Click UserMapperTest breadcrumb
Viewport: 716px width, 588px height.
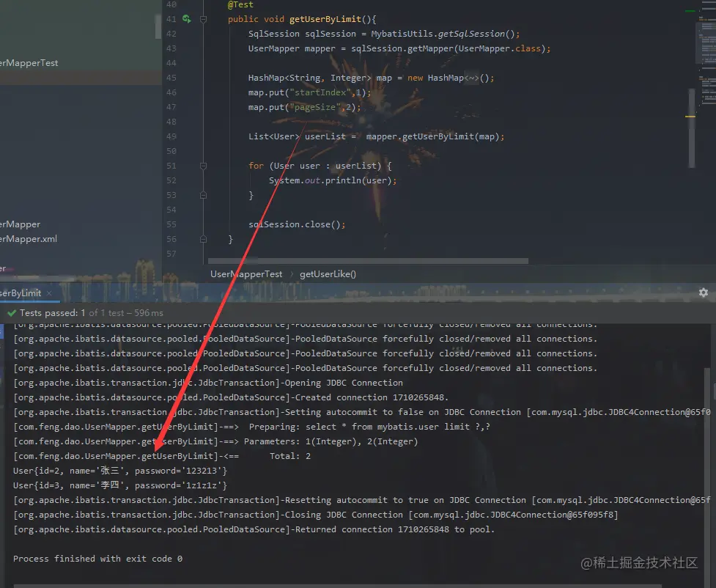coord(246,274)
